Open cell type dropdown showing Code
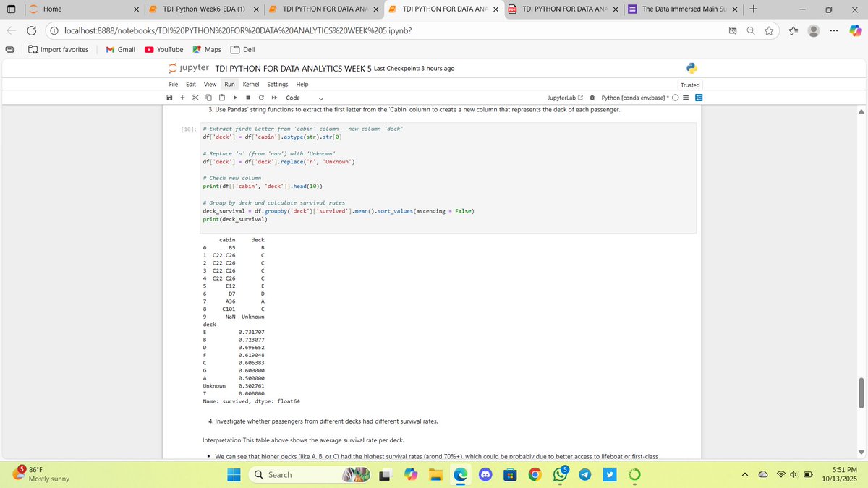The width and height of the screenshot is (868, 488). [x=304, y=98]
